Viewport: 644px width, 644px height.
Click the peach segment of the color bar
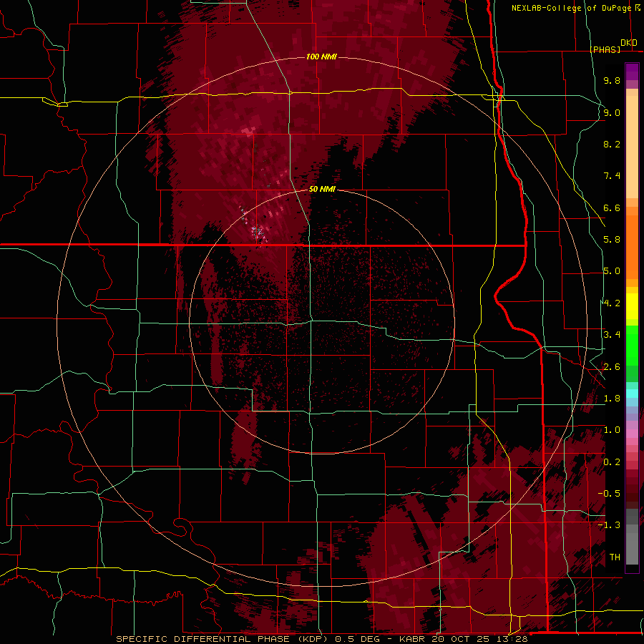(x=632, y=148)
